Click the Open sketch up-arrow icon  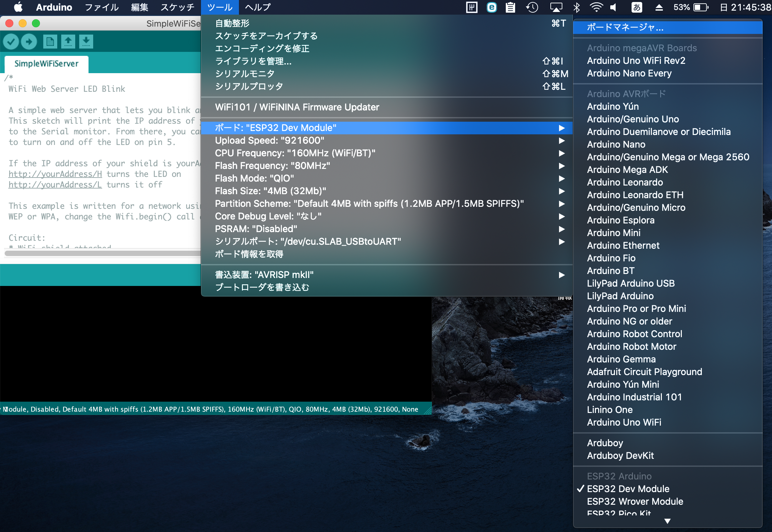pos(68,42)
